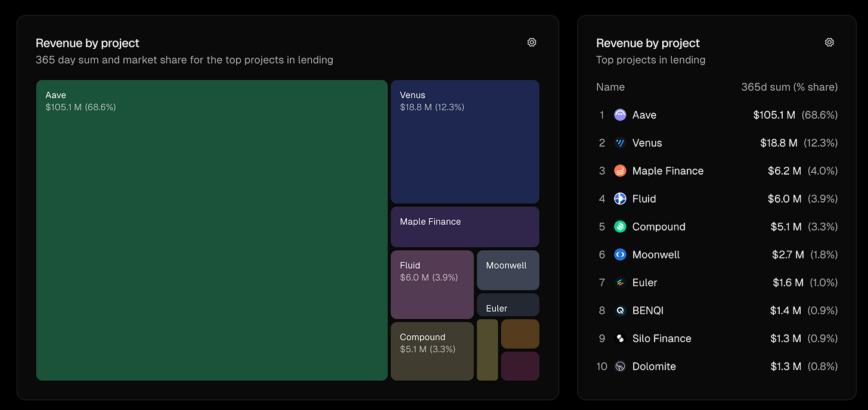
Task: Open settings gear on treemap chart card
Action: (532, 42)
